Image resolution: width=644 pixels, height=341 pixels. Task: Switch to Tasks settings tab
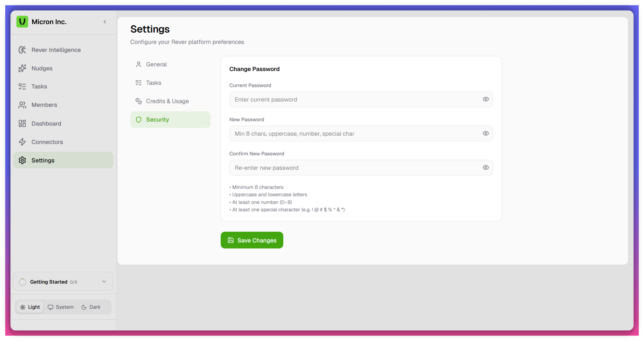[154, 83]
